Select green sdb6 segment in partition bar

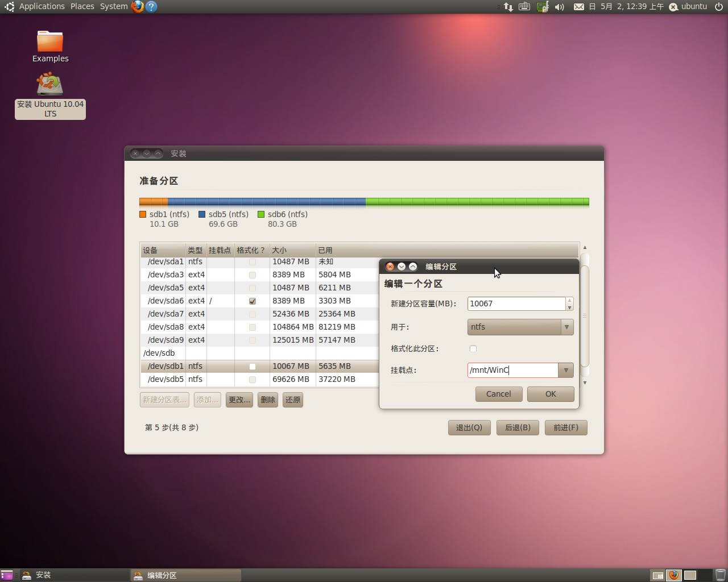477,202
